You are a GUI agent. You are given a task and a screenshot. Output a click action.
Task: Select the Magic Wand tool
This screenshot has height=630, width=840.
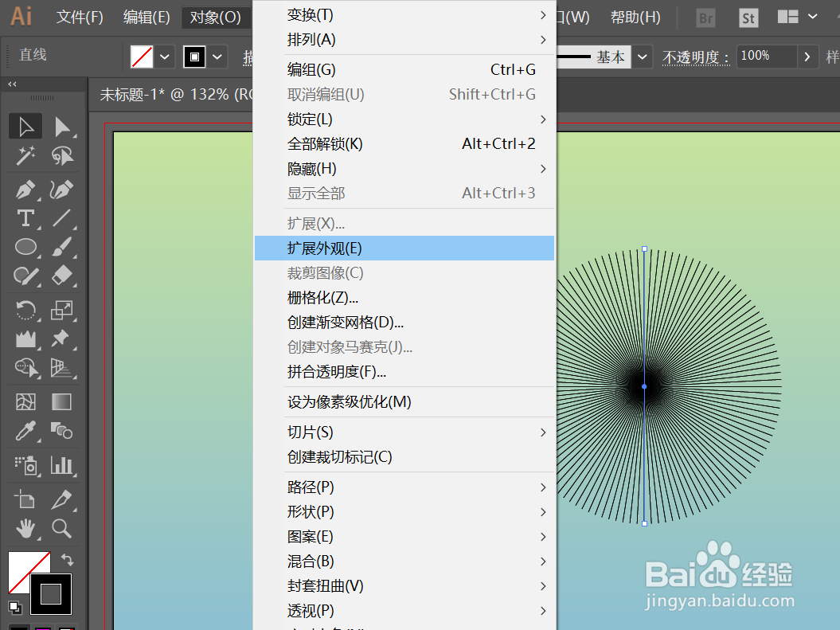click(25, 156)
